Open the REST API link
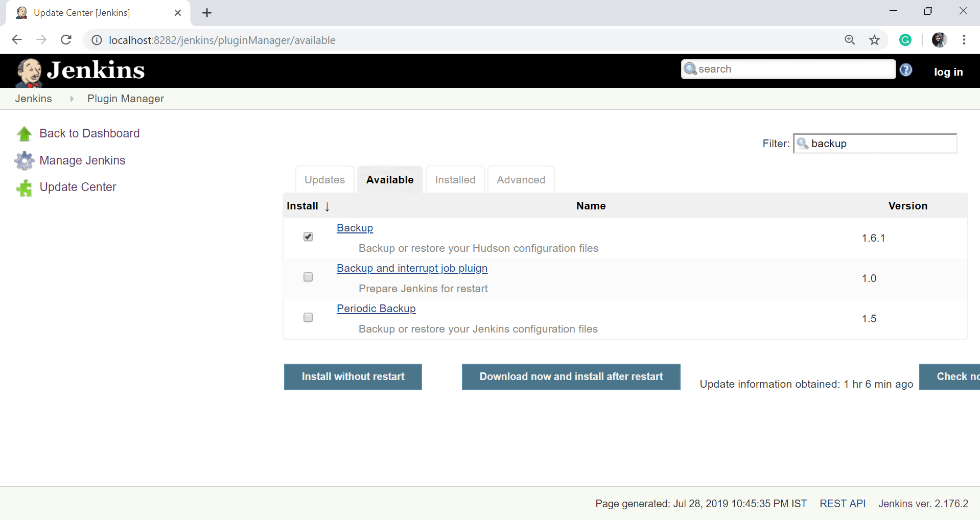 (843, 504)
